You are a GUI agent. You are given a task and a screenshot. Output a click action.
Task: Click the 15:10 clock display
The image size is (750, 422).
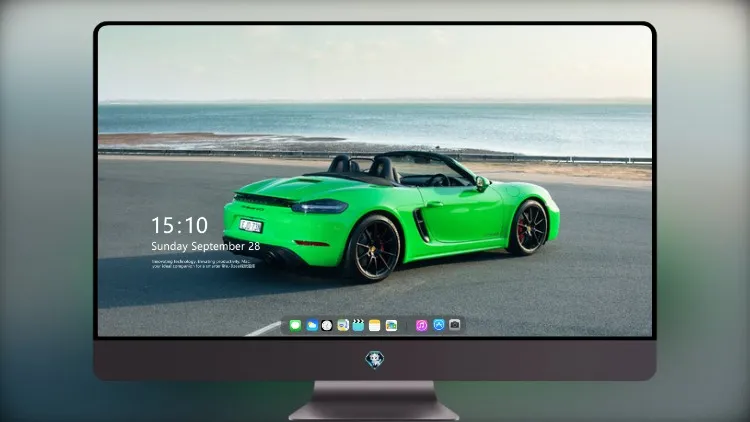click(x=179, y=225)
